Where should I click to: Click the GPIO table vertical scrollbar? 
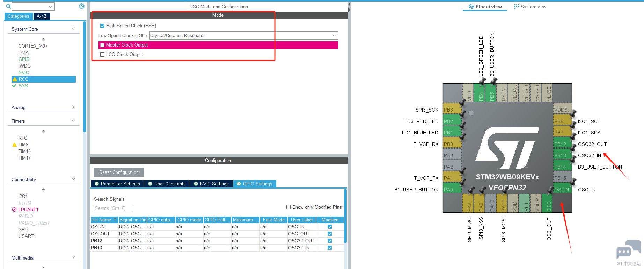(345, 216)
